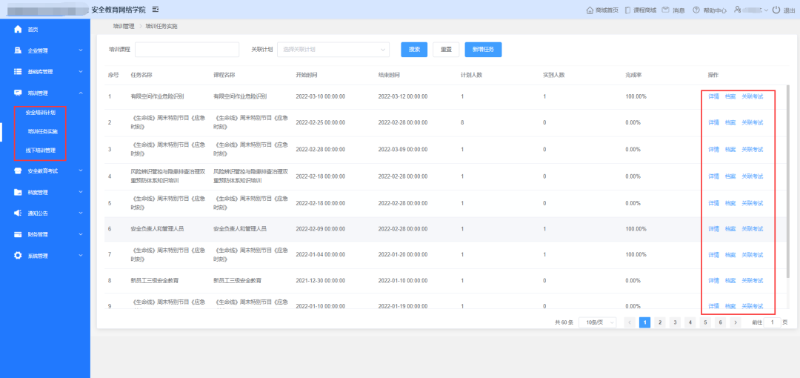Click 档案 in row 7
This screenshot has width=800, height=378.
pyautogui.click(x=731, y=255)
